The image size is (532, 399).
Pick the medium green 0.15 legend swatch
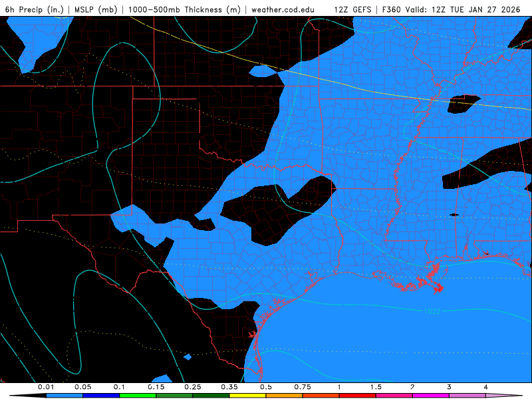174,396
